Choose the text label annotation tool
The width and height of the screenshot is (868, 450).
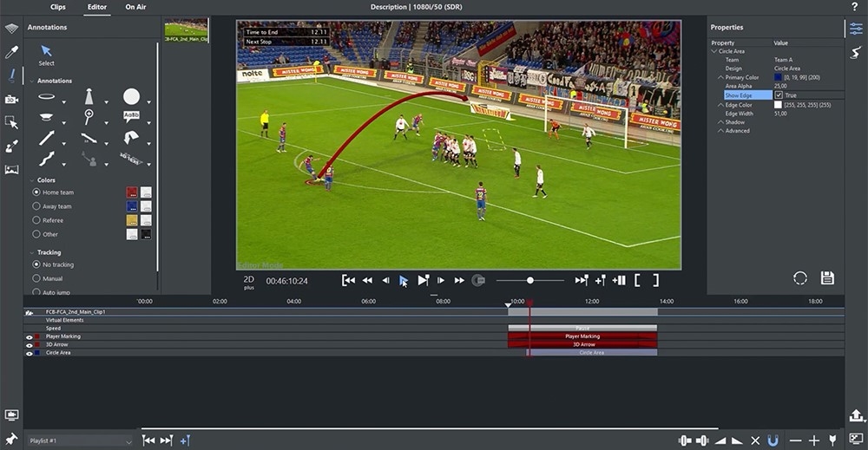131,115
